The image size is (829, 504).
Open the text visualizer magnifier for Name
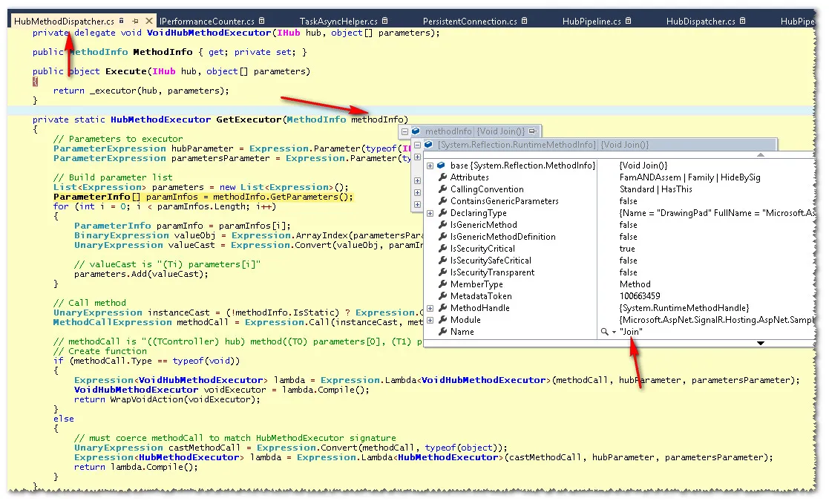tap(605, 332)
